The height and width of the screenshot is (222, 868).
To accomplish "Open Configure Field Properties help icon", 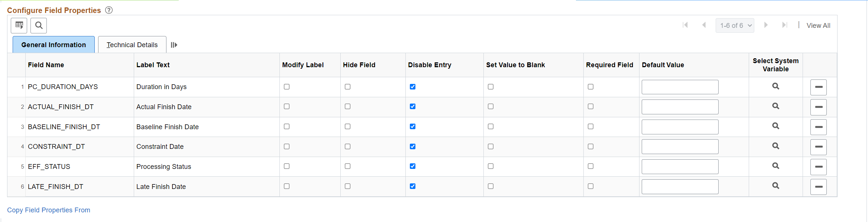I will click(x=109, y=10).
